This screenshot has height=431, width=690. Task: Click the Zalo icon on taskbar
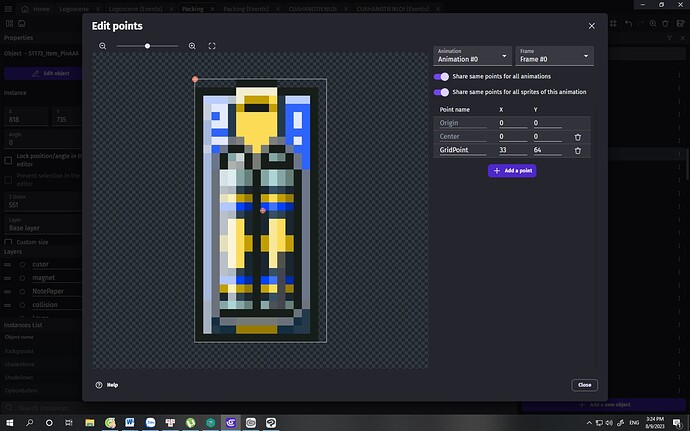[x=150, y=423]
